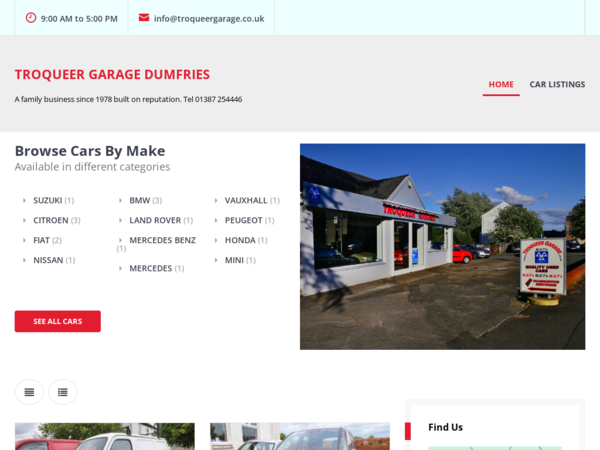Screen dimensions: 600x450
Task: Browse BMW cars
Action: [140, 201]
